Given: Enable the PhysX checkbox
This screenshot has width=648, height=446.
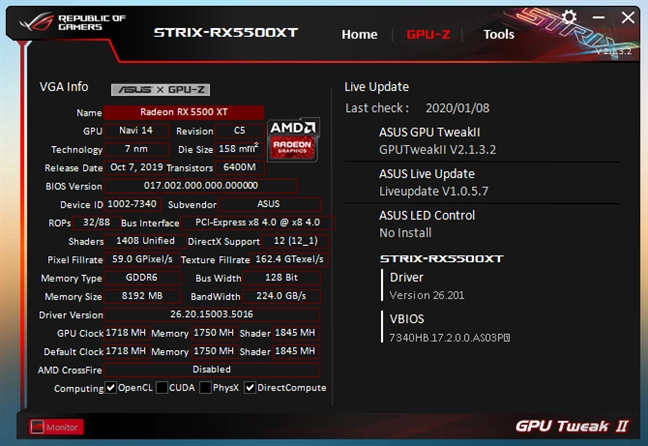Looking at the screenshot, I should coord(205,388).
